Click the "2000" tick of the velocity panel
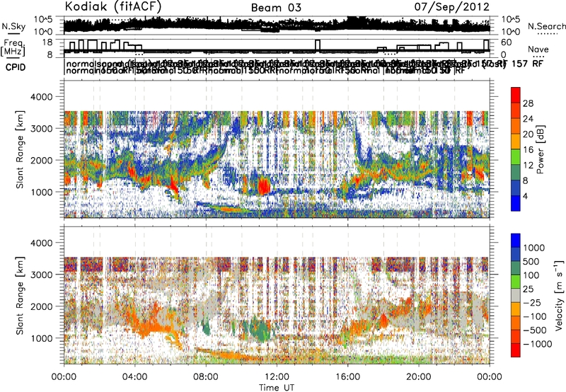This screenshot has width=566, height=392. coord(43,306)
